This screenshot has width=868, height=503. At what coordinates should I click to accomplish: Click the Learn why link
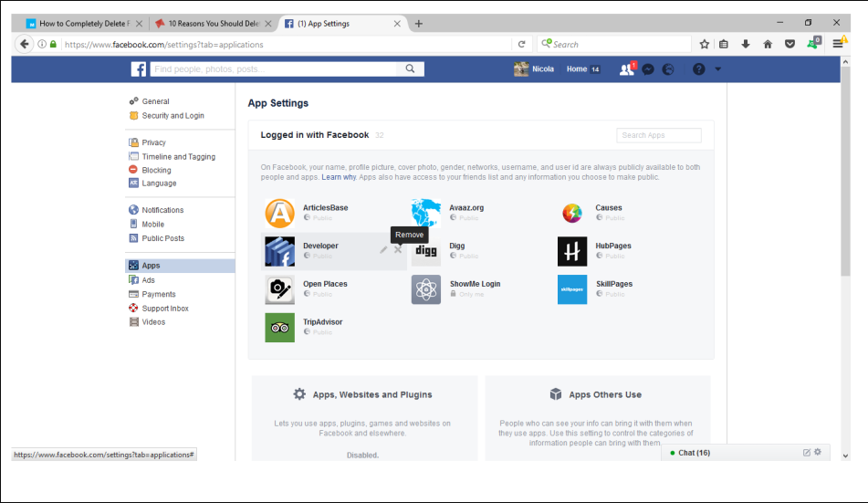(339, 177)
